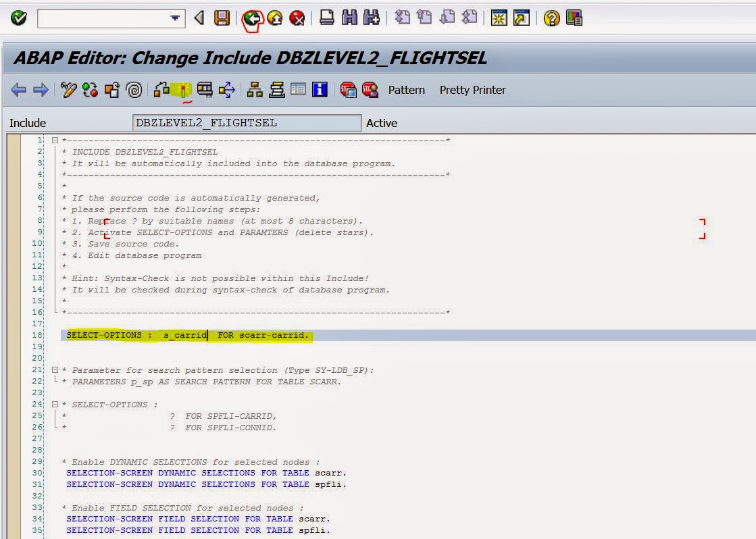Click the green Back arrow icon
Image resolution: width=756 pixels, height=539 pixels.
251,18
